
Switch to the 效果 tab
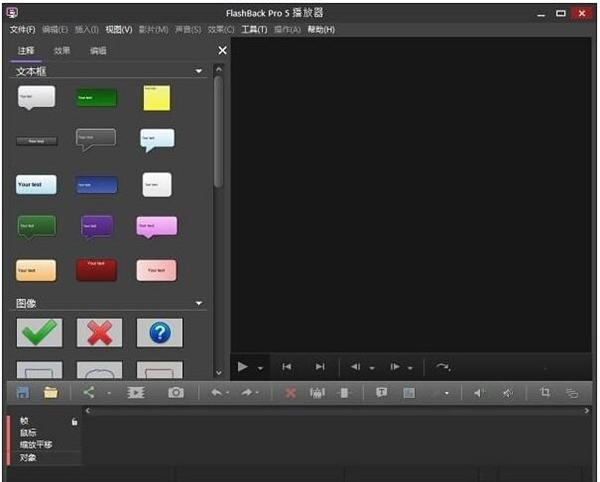tap(62, 50)
